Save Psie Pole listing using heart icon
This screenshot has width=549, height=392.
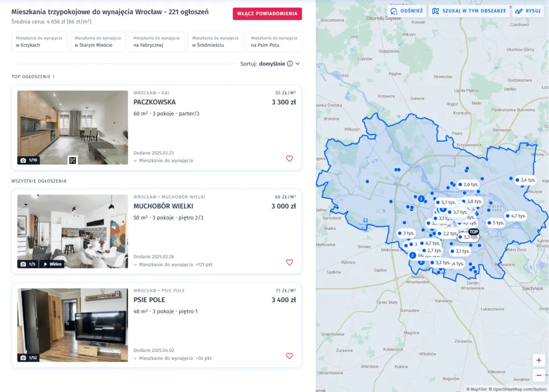pos(289,356)
